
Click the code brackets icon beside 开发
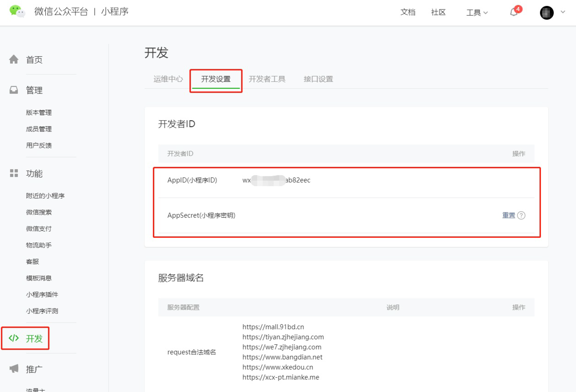tap(14, 338)
